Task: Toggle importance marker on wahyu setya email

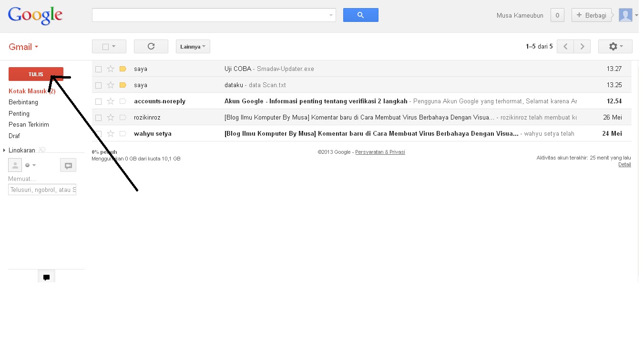Action: pos(123,133)
